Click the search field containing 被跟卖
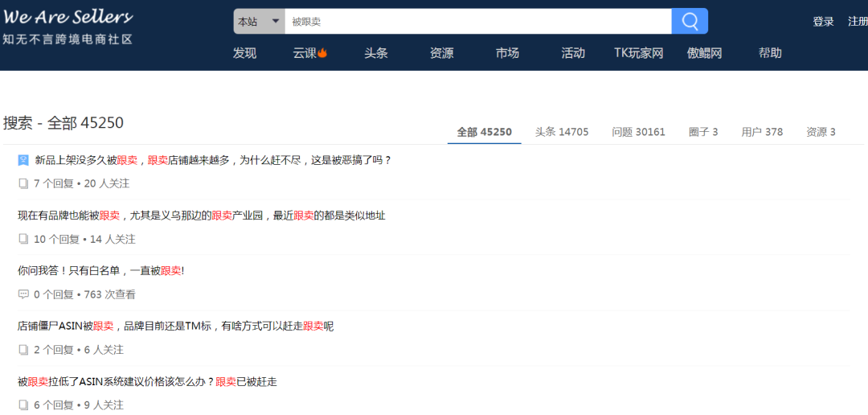The image size is (868, 415). pos(478,22)
